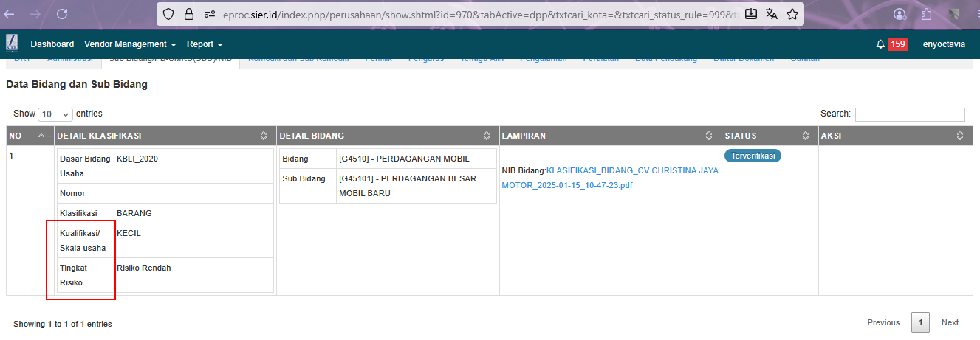Viewport: 980px width, 340px height.
Task: Click the Data Bidang dan Sub Bidang heading
Action: click(x=77, y=85)
